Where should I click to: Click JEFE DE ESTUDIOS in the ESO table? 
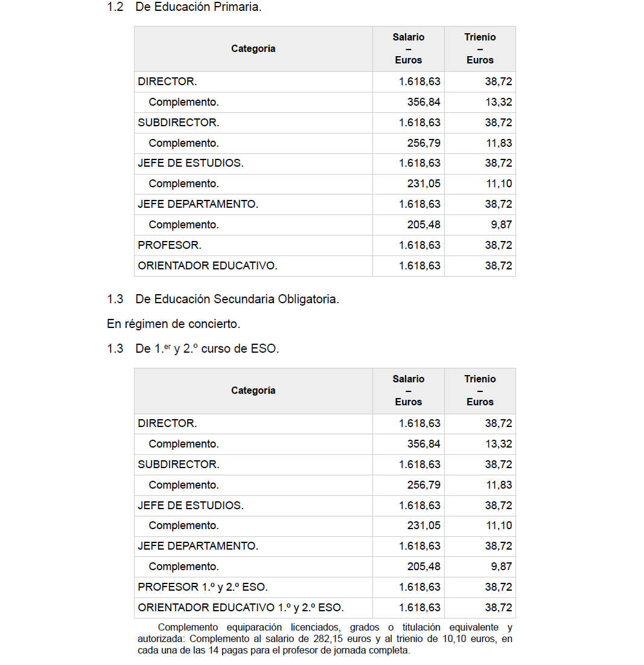coord(191,506)
